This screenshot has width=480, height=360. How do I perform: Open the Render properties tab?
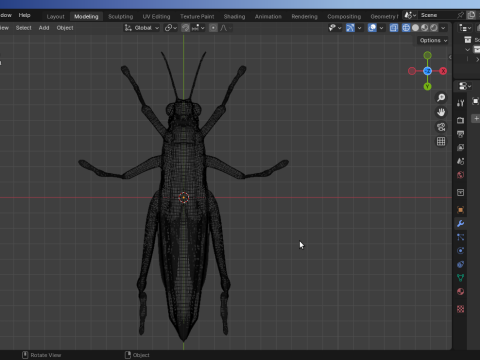[461, 120]
